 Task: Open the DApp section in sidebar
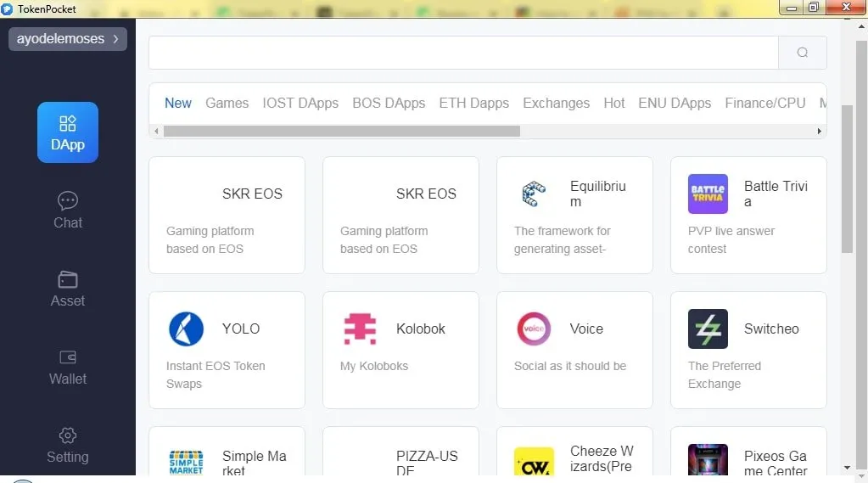click(x=68, y=132)
